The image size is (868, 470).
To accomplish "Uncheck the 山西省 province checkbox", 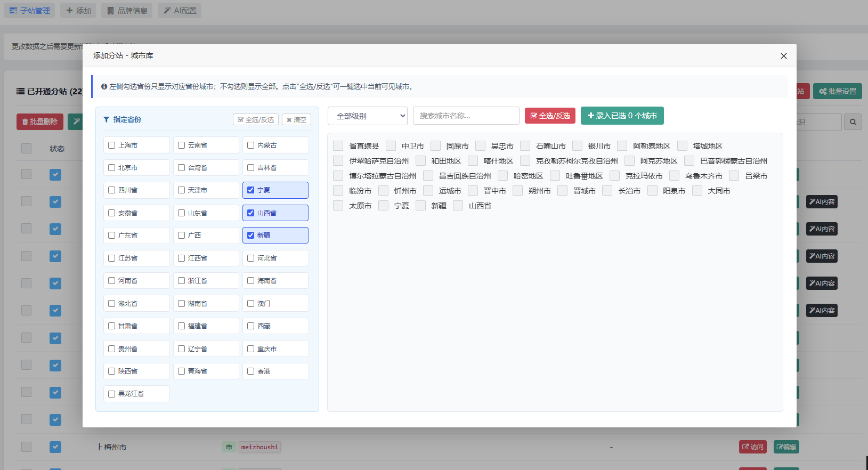I will click(x=251, y=213).
